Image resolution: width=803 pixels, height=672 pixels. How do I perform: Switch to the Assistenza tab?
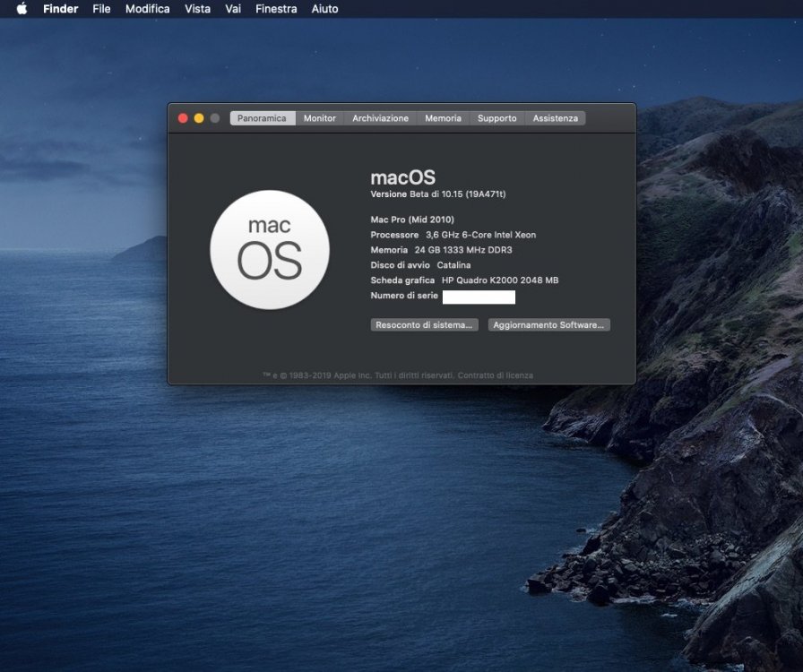555,118
